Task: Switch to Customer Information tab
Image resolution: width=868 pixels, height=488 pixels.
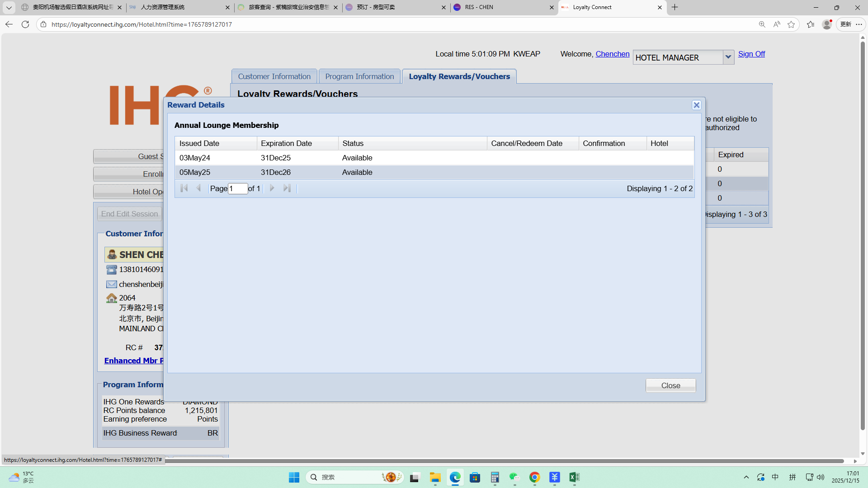Action: click(x=274, y=76)
